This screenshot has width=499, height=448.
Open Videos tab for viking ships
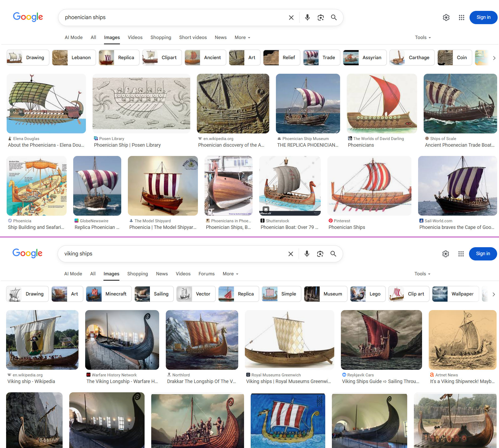(x=183, y=274)
